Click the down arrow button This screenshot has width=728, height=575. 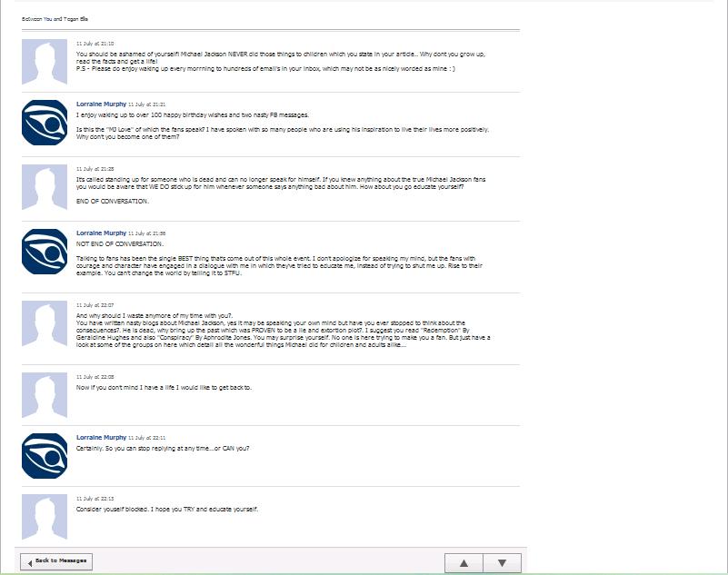(502, 562)
